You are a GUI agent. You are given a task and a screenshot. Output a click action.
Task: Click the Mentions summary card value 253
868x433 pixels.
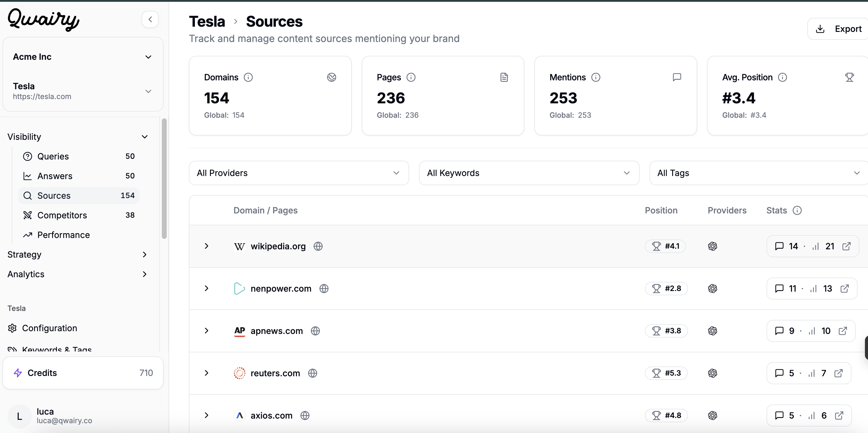click(563, 98)
